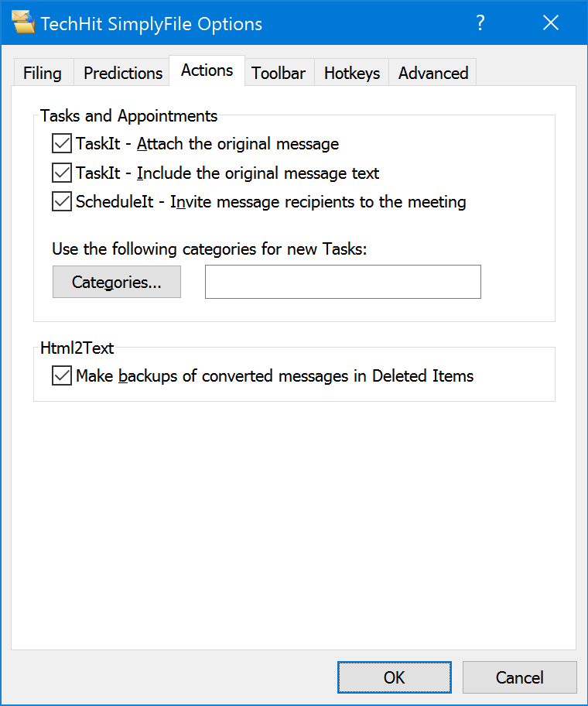Image resolution: width=588 pixels, height=706 pixels.
Task: Close the SimplyFile Options dialog
Action: (551, 22)
